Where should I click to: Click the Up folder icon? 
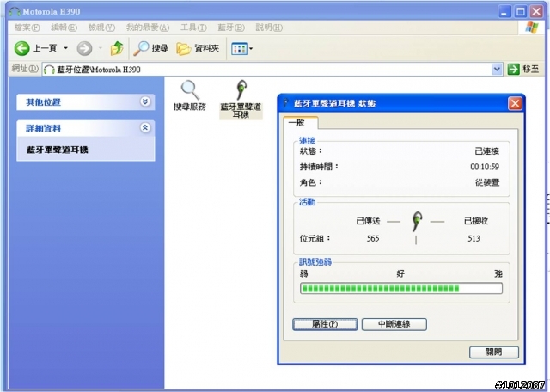click(x=117, y=48)
